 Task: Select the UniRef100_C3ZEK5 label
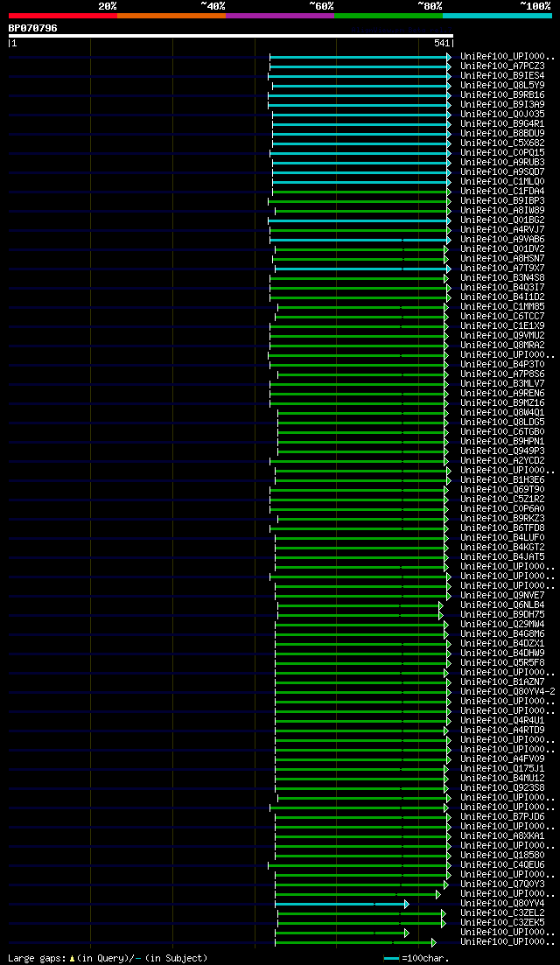coord(502,922)
